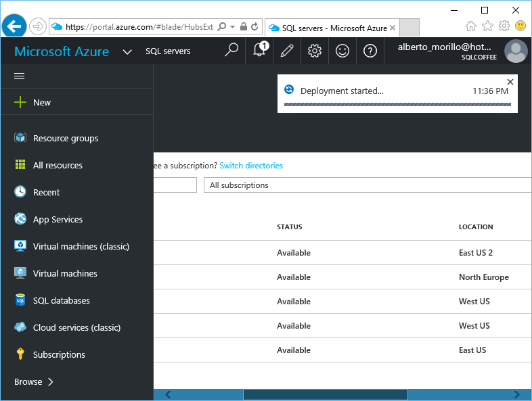Click the SQL databases cylinder icon
This screenshot has width=532, height=401.
tap(20, 300)
